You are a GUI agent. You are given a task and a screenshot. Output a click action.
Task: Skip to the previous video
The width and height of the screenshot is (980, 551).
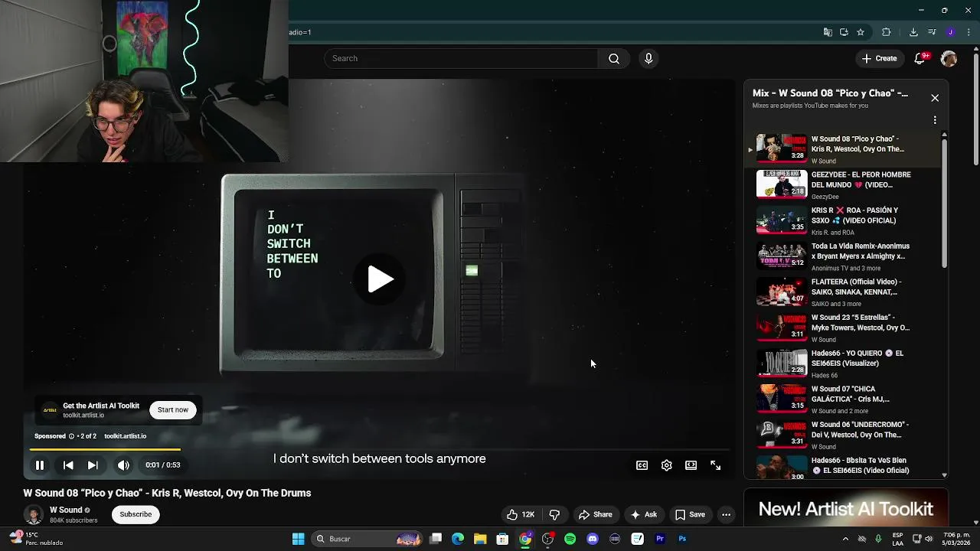click(68, 465)
